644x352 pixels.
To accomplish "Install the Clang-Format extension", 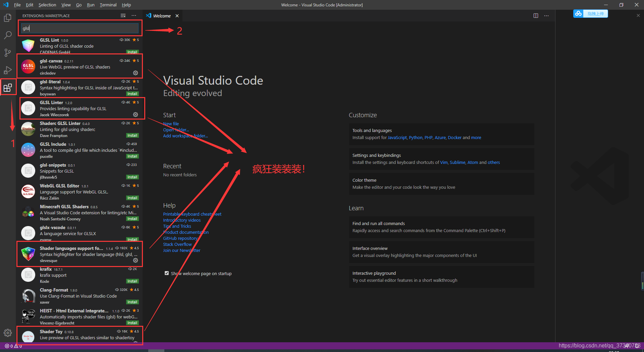I will pyautogui.click(x=132, y=302).
